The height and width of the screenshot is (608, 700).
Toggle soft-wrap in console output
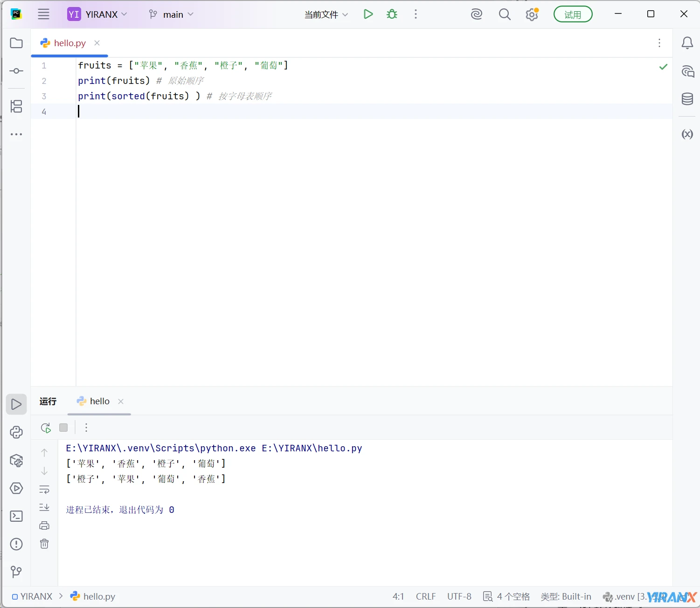click(x=44, y=490)
